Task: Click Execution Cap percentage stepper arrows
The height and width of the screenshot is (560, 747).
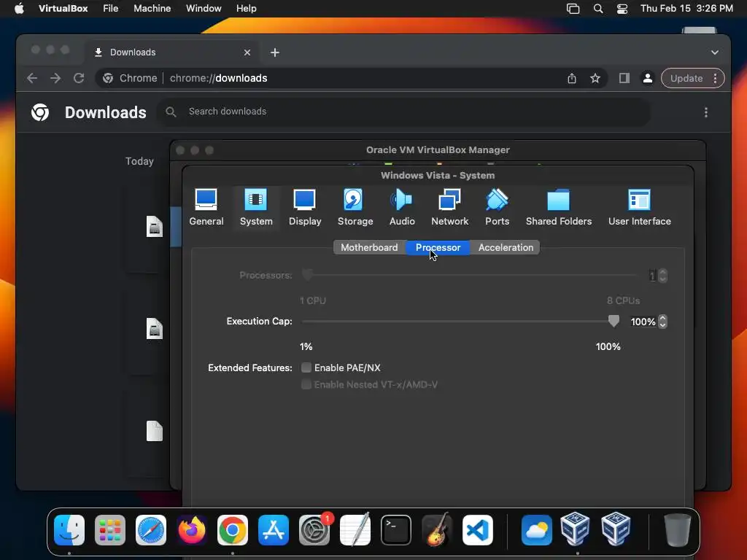Action: [x=662, y=322]
